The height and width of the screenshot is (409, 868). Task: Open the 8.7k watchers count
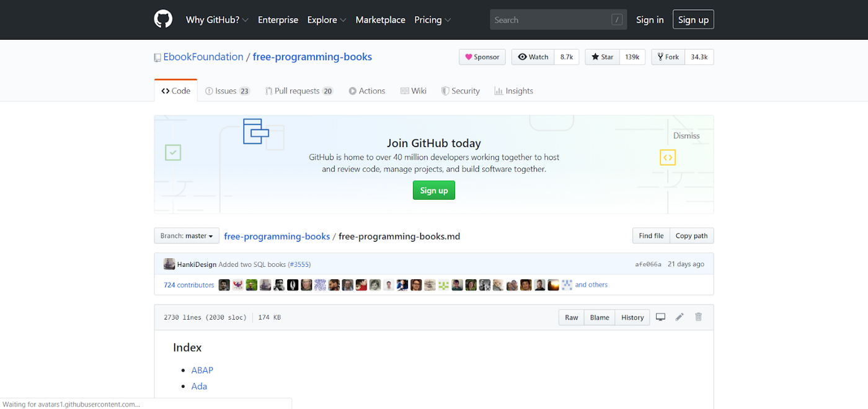[x=567, y=57]
